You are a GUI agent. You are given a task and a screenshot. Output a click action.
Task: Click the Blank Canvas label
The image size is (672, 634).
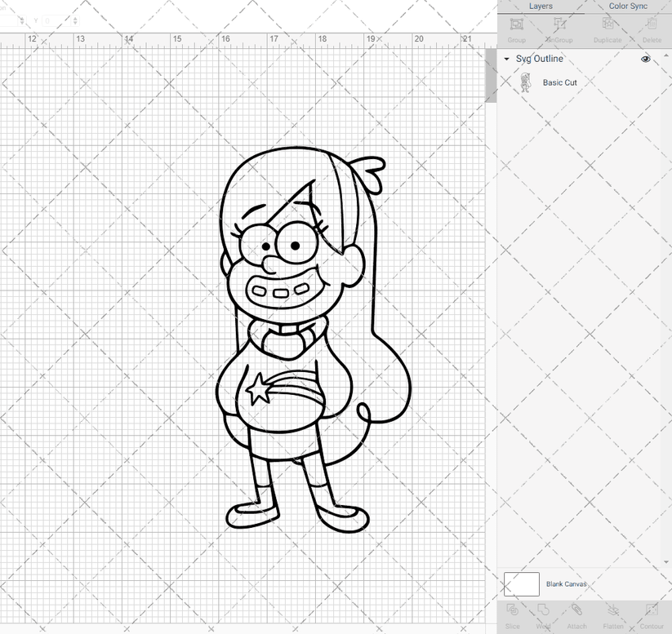(566, 584)
